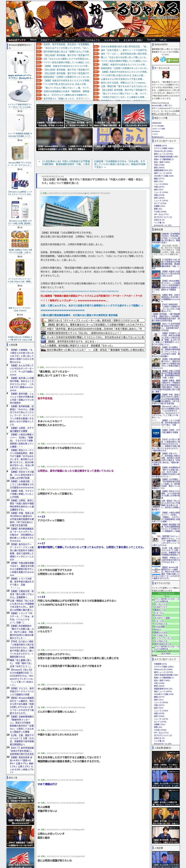Open mutual link footballnet
Screen dimensions: 186x868
(x=156, y=131)
